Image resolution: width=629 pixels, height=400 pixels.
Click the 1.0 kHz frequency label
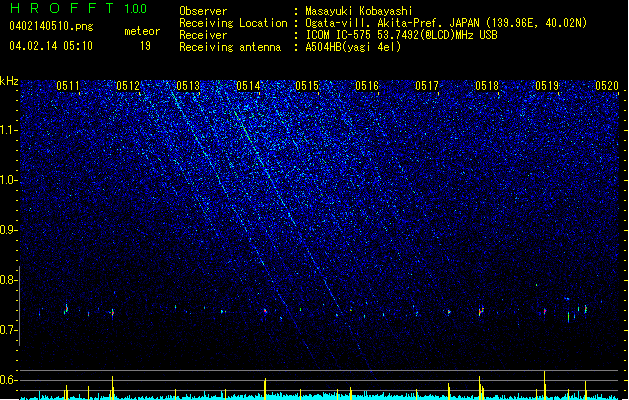click(x=8, y=180)
